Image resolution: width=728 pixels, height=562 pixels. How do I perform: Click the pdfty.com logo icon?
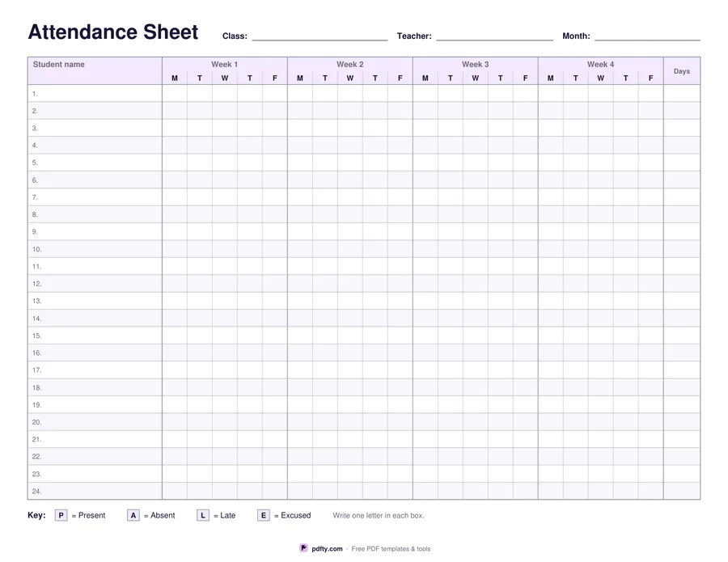point(303,548)
